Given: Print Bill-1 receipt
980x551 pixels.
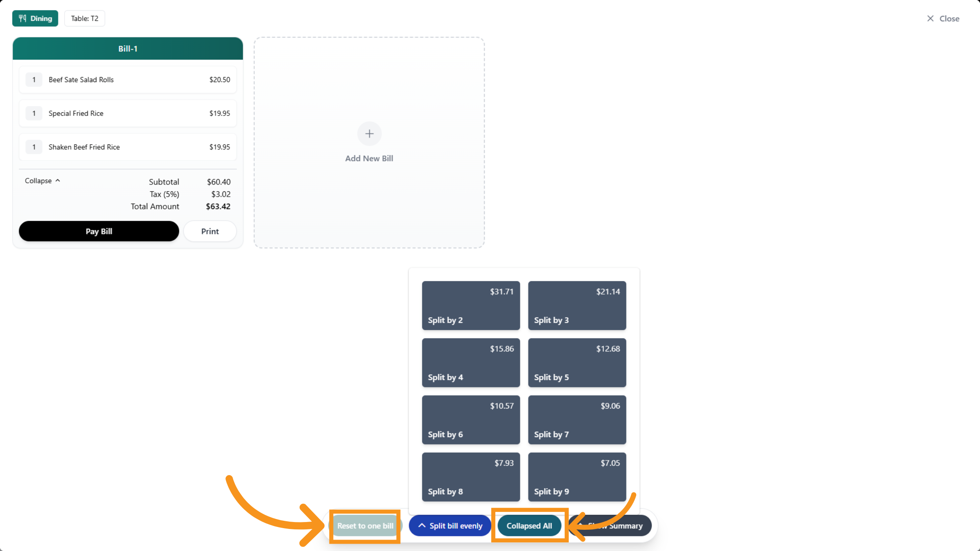Looking at the screenshot, I should (x=210, y=231).
